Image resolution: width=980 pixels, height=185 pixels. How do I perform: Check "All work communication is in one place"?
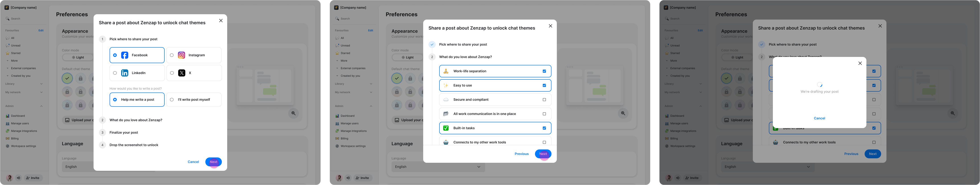point(544,114)
